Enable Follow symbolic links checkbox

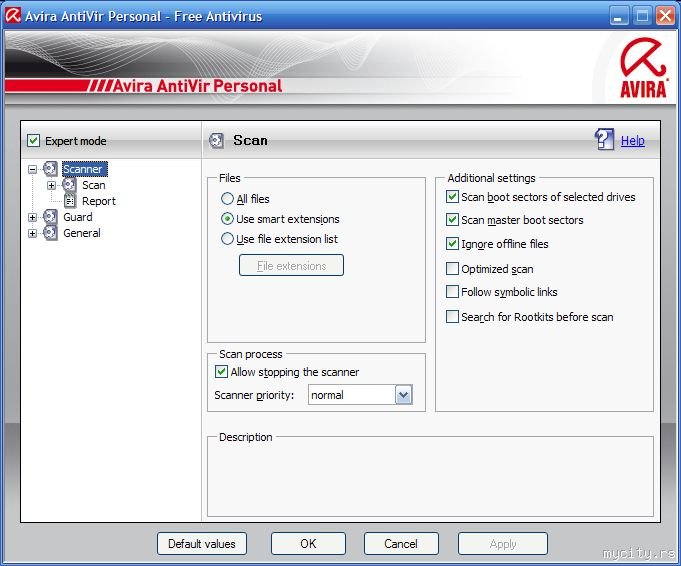(x=452, y=291)
